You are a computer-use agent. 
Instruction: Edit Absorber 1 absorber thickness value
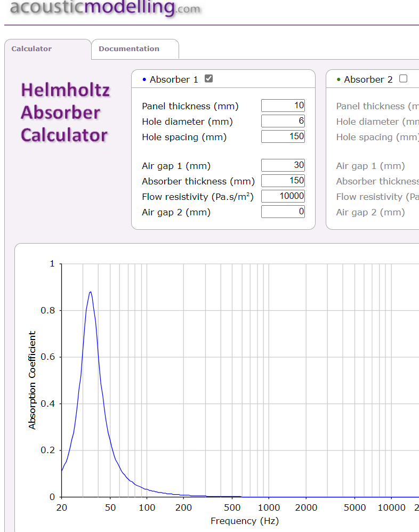[283, 181]
